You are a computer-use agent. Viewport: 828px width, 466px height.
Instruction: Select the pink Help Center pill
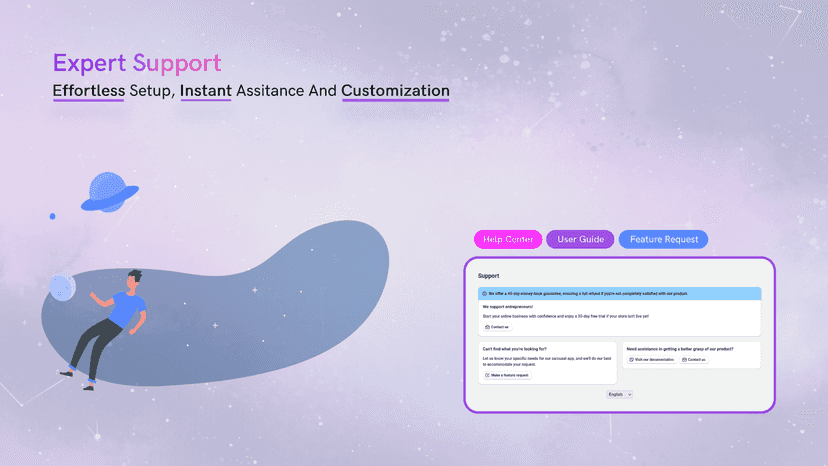tap(508, 239)
